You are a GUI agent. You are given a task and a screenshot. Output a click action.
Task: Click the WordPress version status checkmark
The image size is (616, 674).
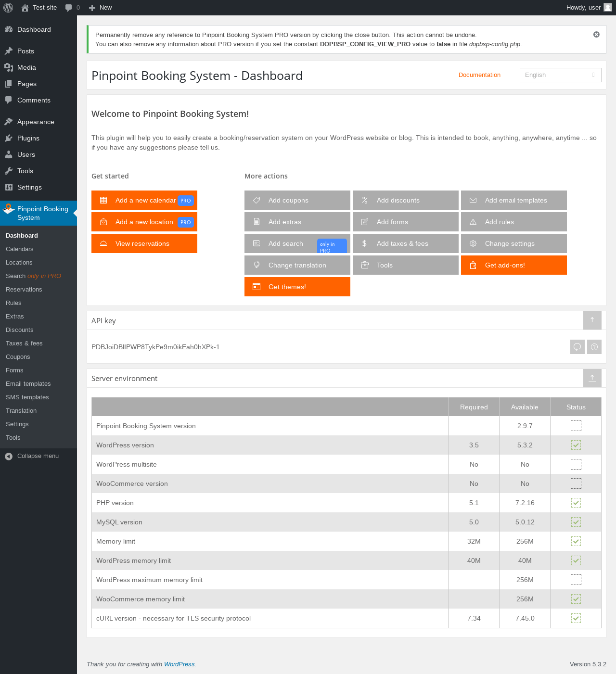pyautogui.click(x=576, y=445)
